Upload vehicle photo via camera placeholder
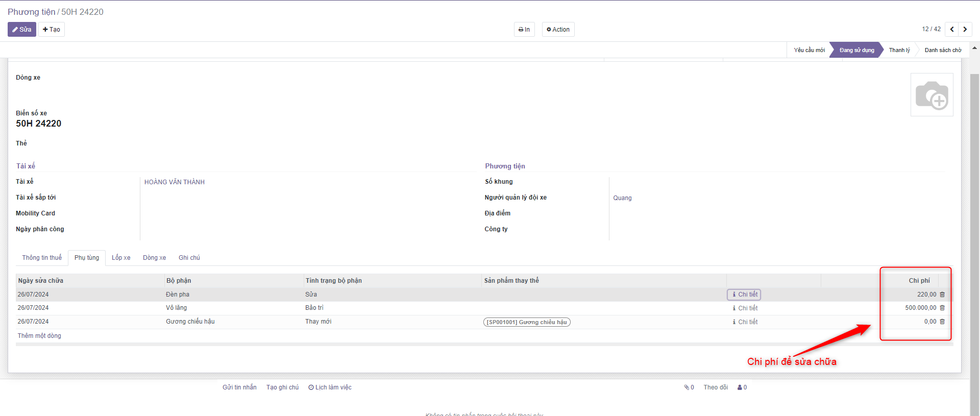 932,95
